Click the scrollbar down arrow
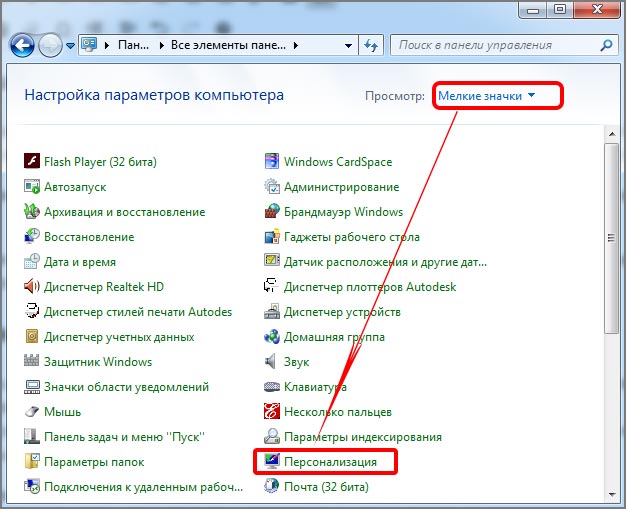The height and width of the screenshot is (509, 626). [612, 494]
